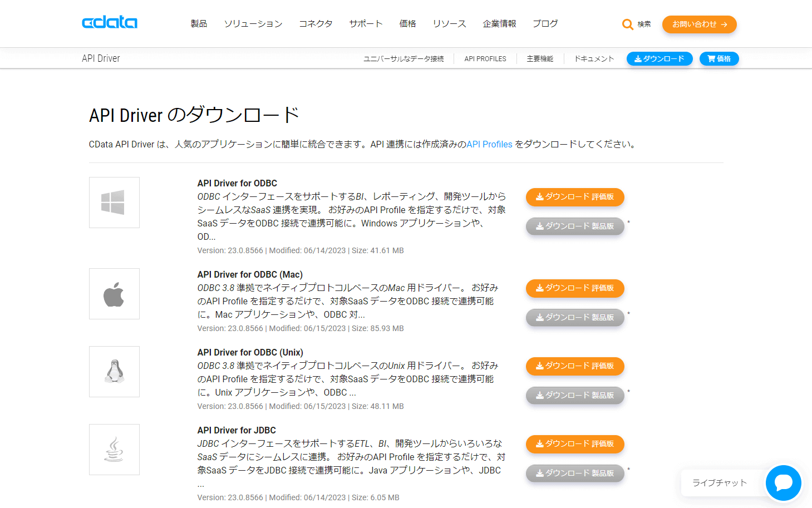Image resolution: width=812 pixels, height=508 pixels.
Task: Click the API Driver subnav title
Action: pos(101,58)
